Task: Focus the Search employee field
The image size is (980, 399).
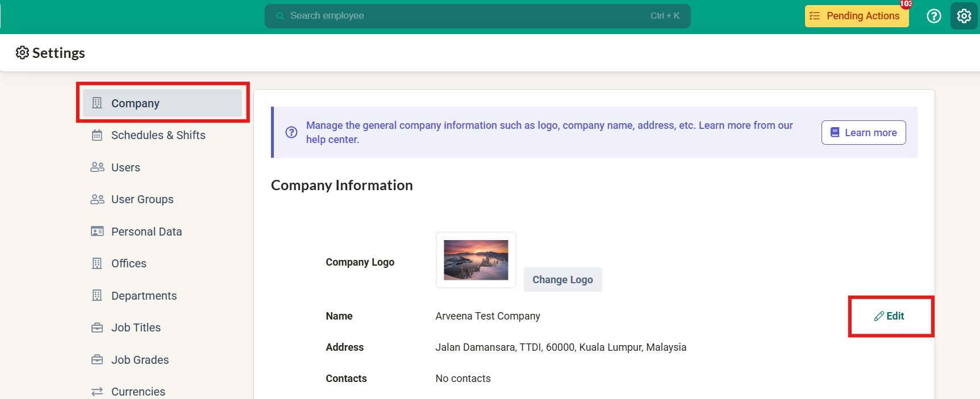Action: click(x=477, y=16)
